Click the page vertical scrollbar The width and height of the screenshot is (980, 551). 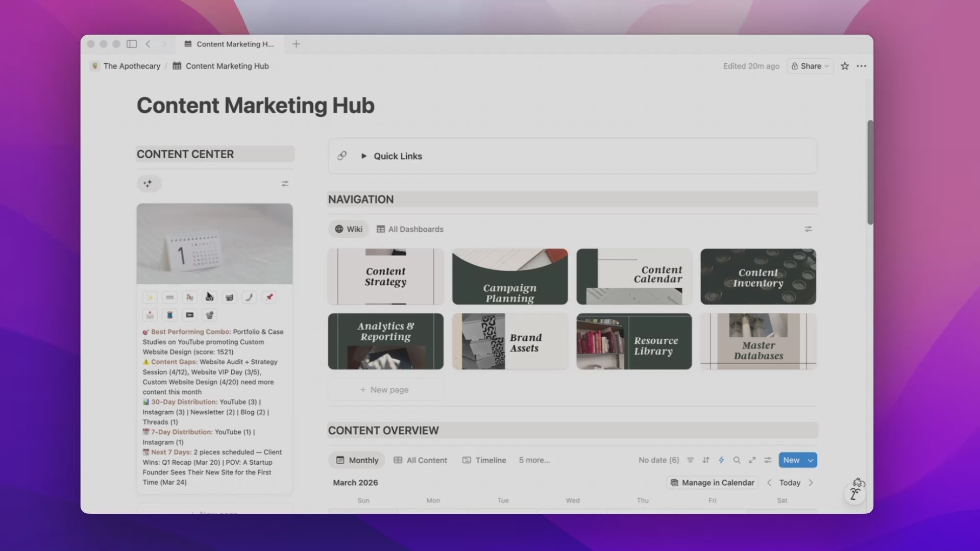[870, 172]
